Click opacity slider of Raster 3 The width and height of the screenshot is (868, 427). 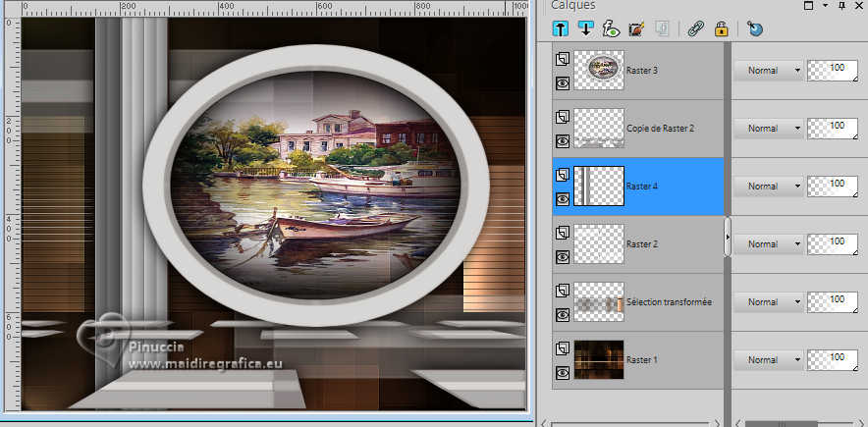pos(833,71)
